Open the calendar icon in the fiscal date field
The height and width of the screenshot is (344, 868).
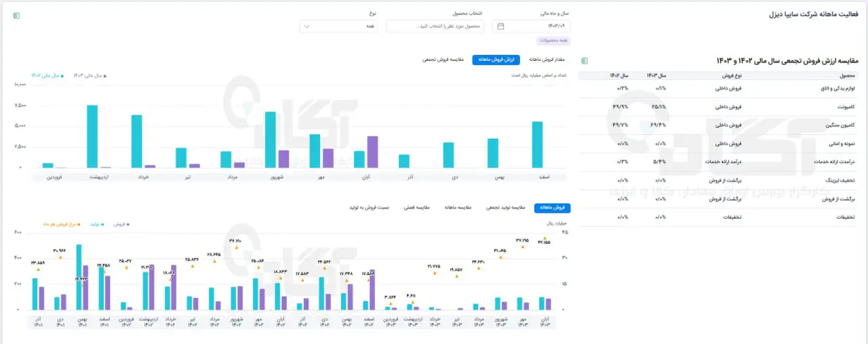(500, 26)
